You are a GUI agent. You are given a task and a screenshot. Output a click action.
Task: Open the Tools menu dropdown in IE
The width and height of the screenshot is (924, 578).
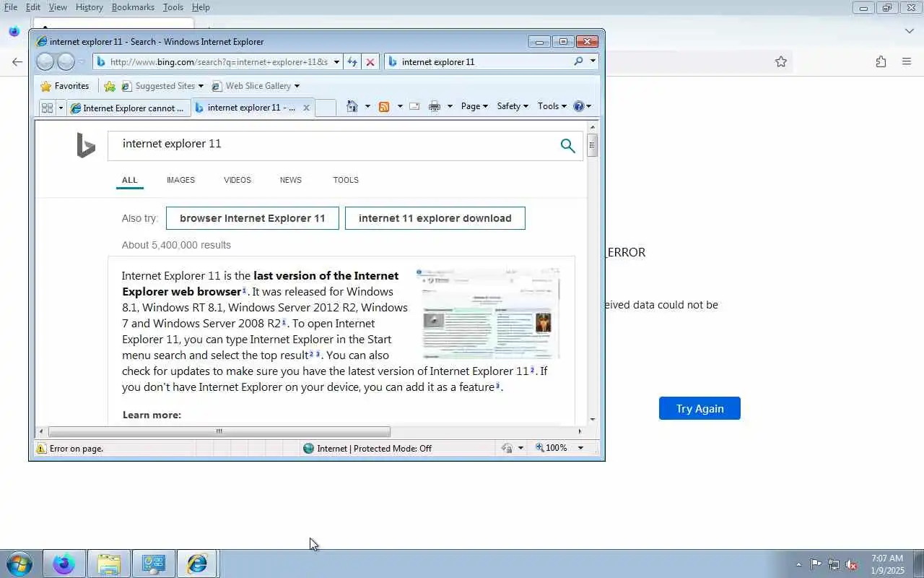(x=552, y=106)
